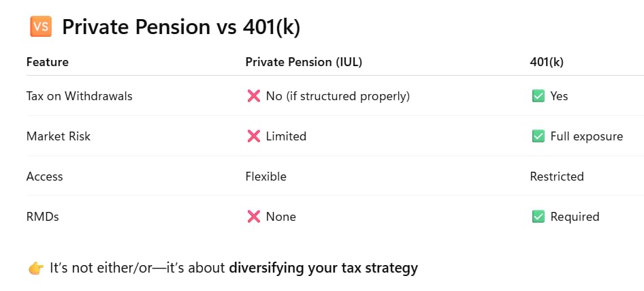Select the 401(k) column header
The height and width of the screenshot is (291, 644).
point(547,62)
